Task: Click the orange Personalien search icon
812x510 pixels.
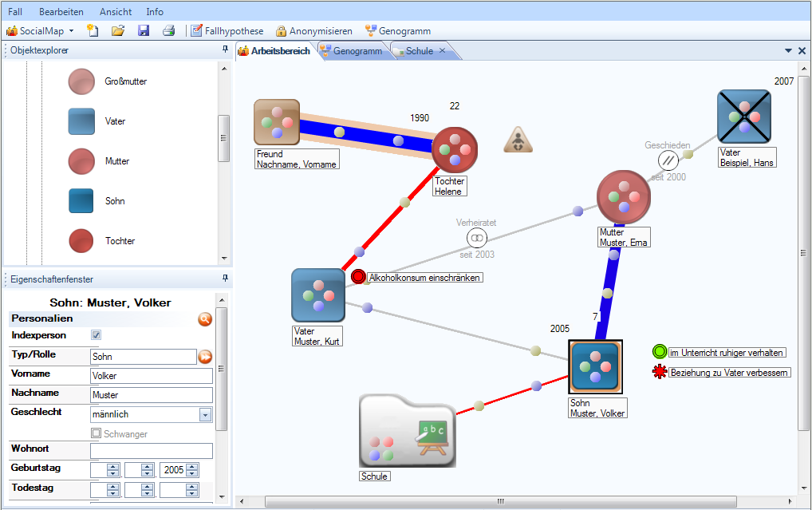Action: 205,318
